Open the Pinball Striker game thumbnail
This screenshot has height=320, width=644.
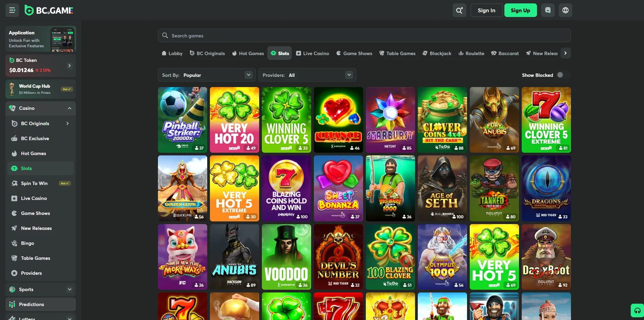[182, 120]
